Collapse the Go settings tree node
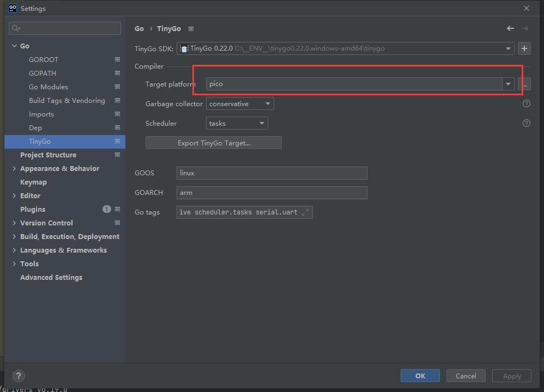The image size is (544, 392). (14, 46)
